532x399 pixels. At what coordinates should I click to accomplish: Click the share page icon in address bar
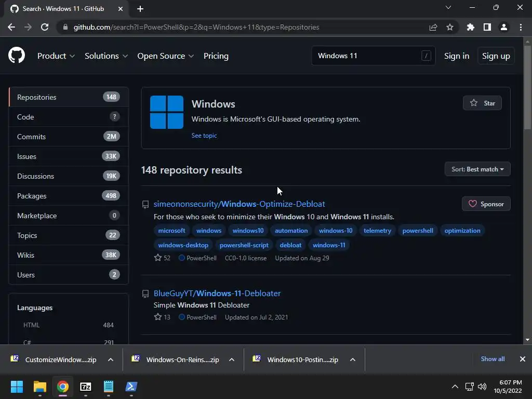click(433, 27)
